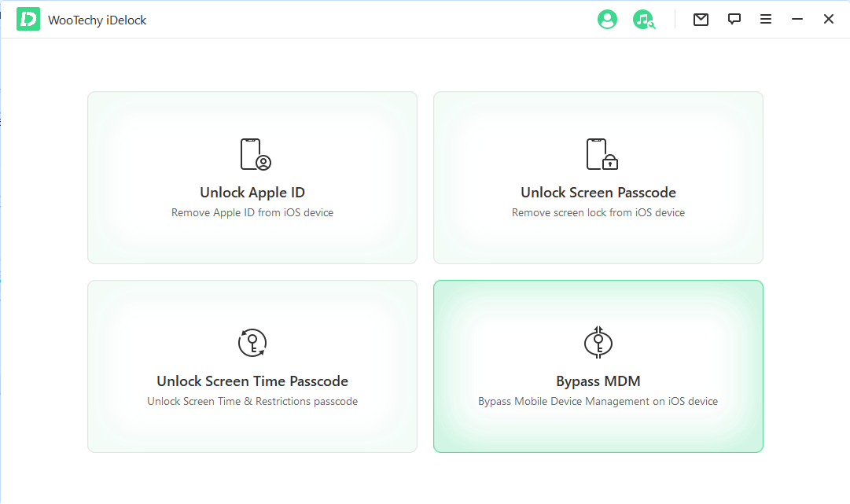
Task: Open the green user account icon
Action: point(607,20)
